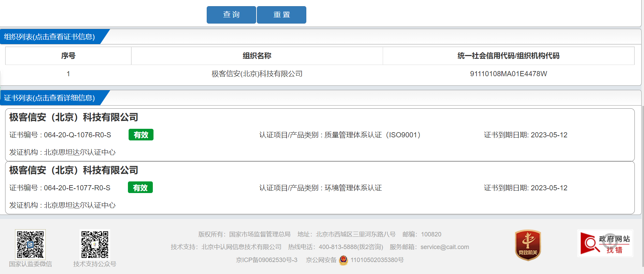Click 发证机构 北京思坦达尔认证中心 in second certificate

(x=62, y=205)
